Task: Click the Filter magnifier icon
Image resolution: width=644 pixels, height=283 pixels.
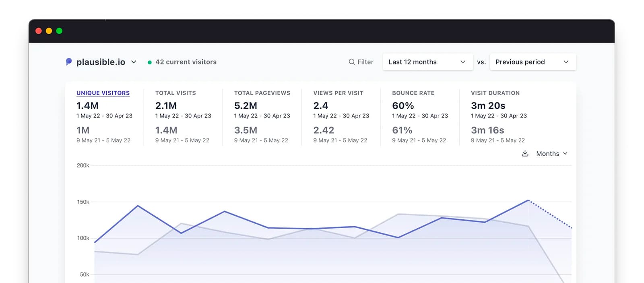Action: (x=352, y=62)
